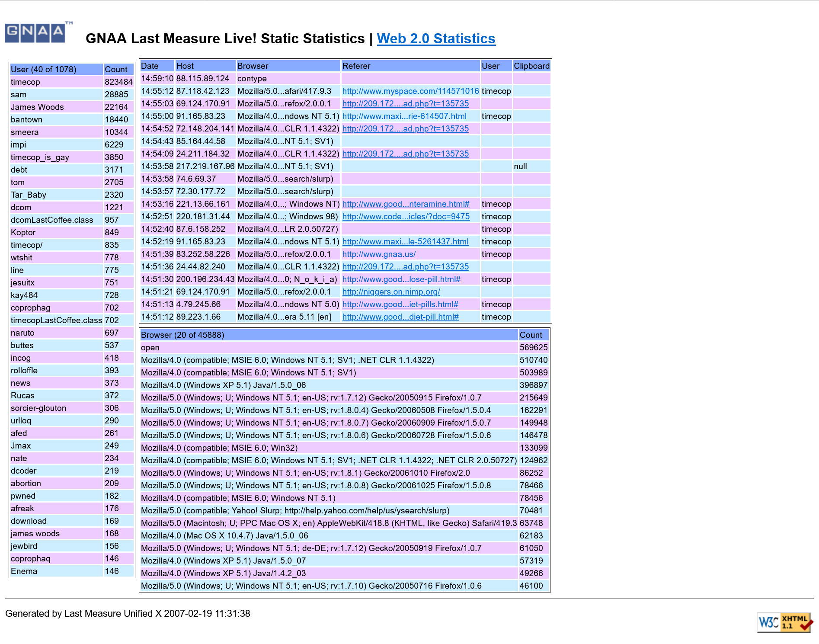Open the 209.172 referer link at 14:51:36
819x644 pixels.
405,266
